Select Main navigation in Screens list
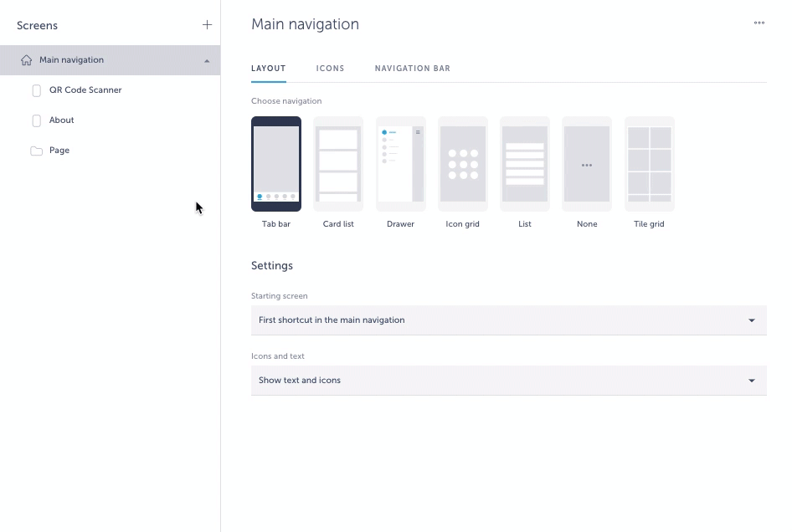 (111, 60)
